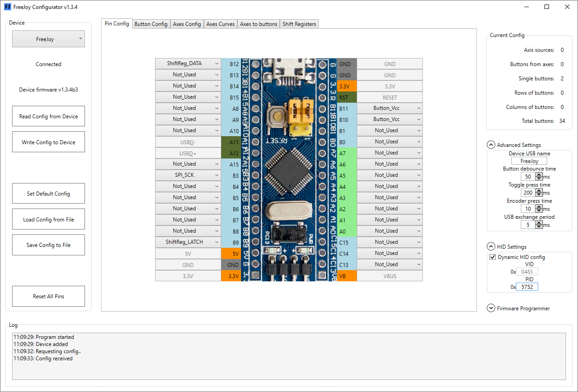Viewport: 578px width, 392px height.
Task: Click the Reset All Pins button
Action: tap(48, 296)
